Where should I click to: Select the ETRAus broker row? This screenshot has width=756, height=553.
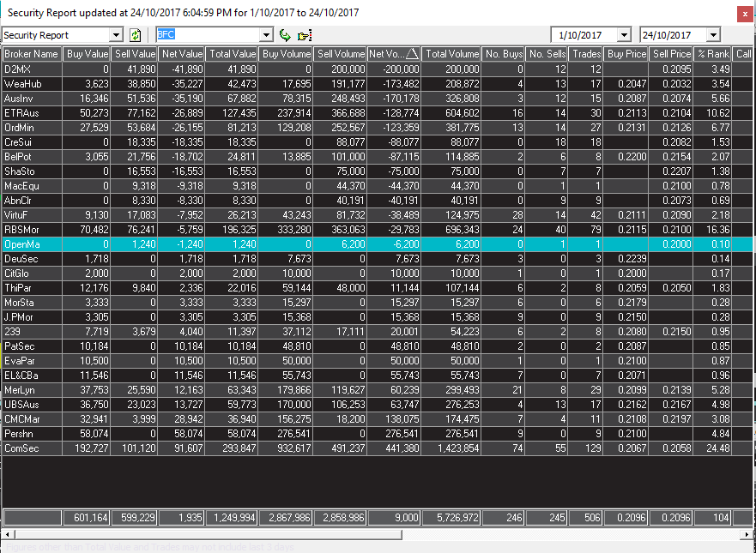click(377, 112)
